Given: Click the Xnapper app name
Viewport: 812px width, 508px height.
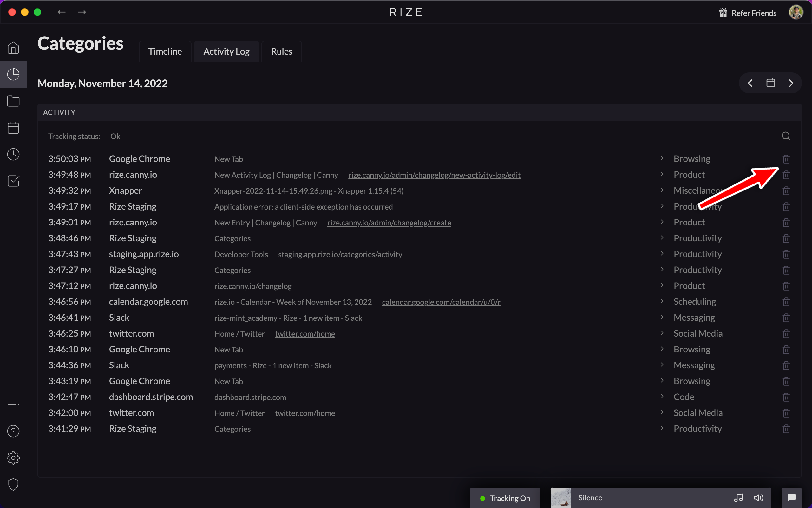Looking at the screenshot, I should (126, 191).
